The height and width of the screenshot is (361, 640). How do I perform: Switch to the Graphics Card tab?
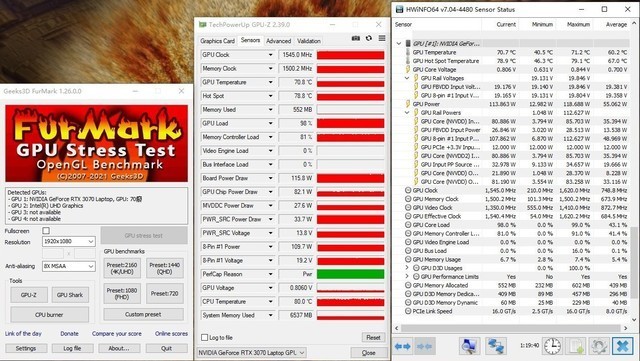pyautogui.click(x=217, y=41)
